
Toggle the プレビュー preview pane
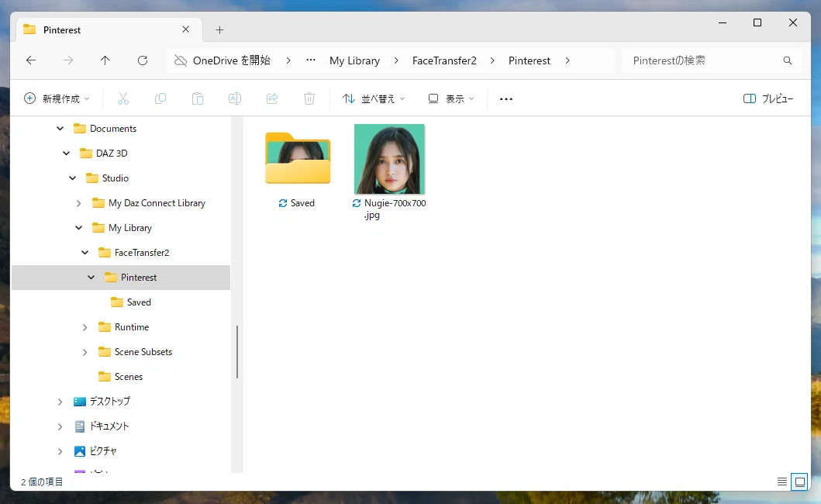[x=768, y=98]
